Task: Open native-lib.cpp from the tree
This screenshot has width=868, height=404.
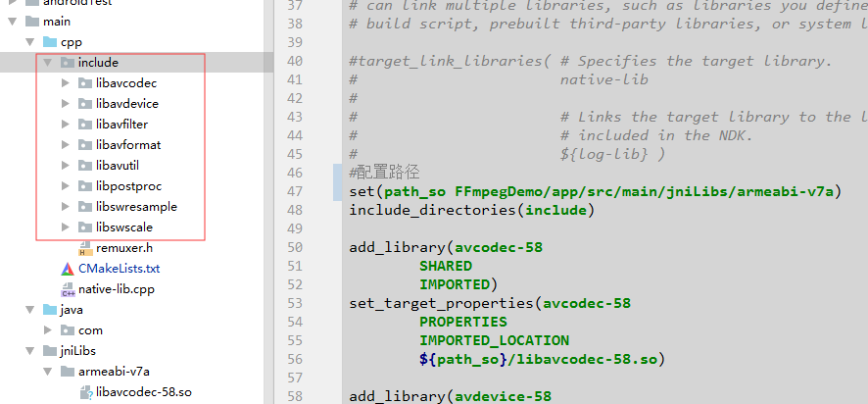Action: tap(117, 289)
